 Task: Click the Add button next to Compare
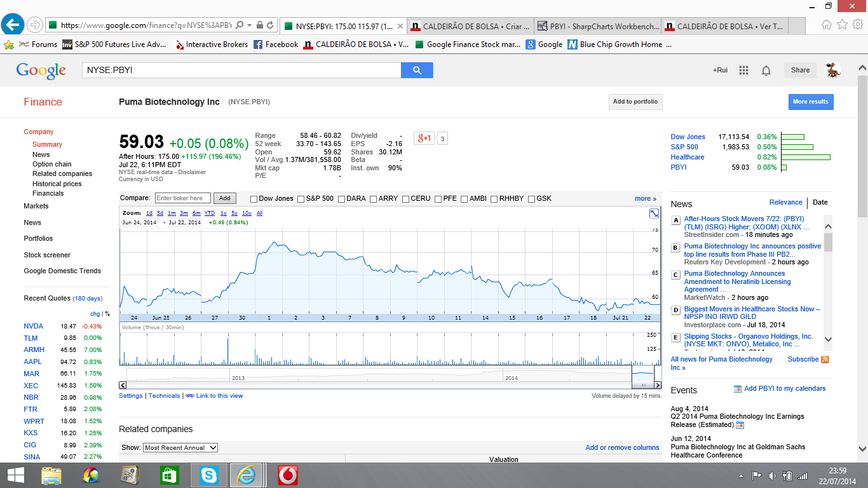(x=225, y=198)
